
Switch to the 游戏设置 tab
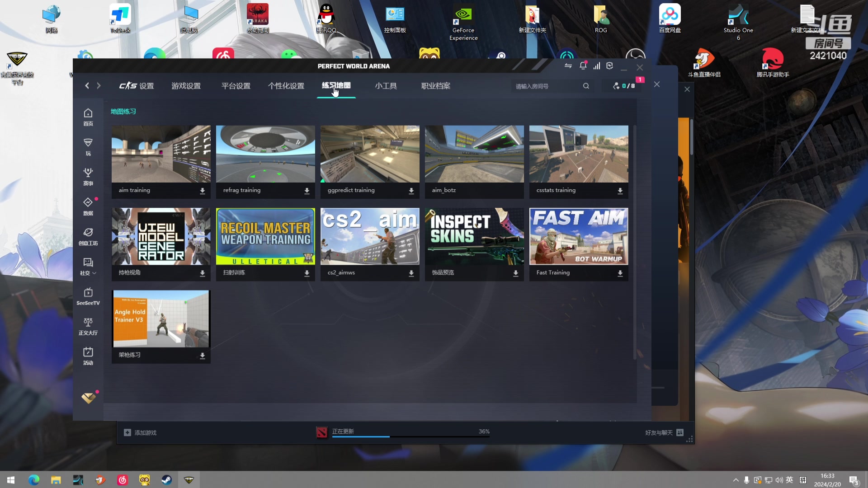point(186,86)
